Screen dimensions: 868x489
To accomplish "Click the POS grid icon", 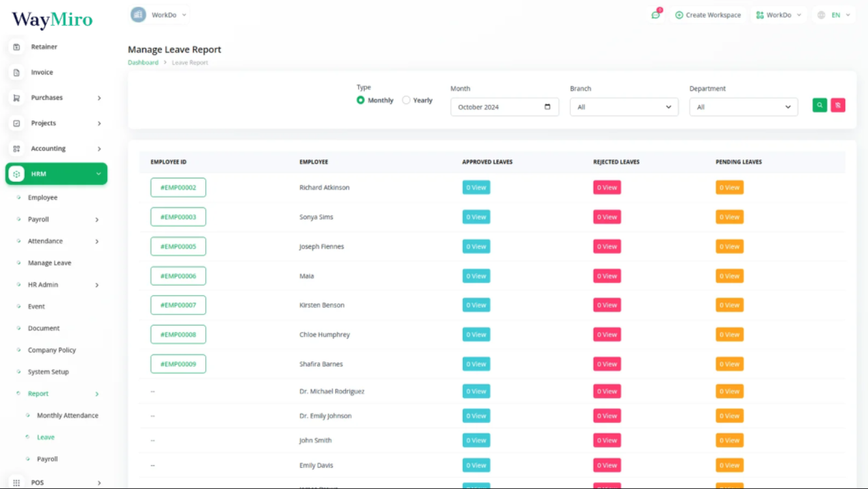I will pyautogui.click(x=17, y=482).
